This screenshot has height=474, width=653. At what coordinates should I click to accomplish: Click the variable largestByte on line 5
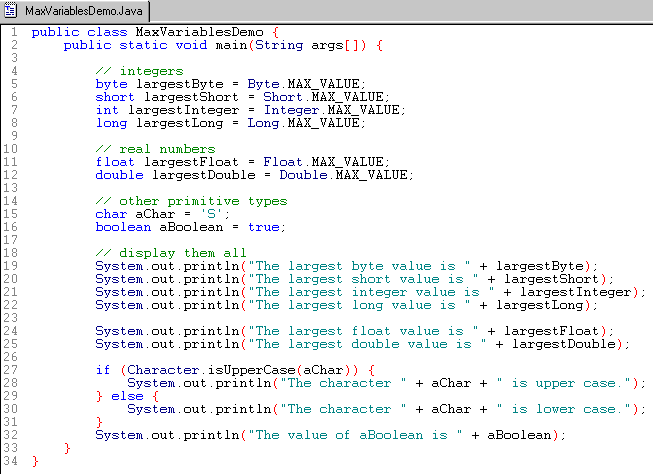179,84
